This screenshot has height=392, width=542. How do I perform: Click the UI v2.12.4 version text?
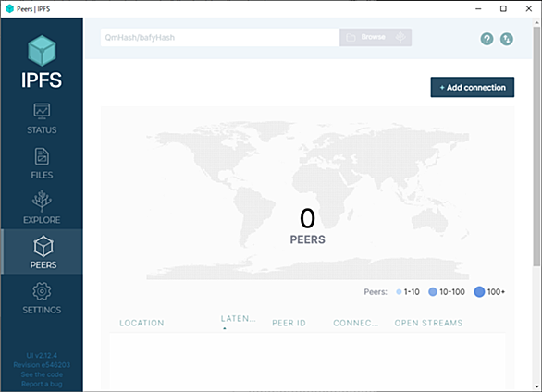(42, 355)
